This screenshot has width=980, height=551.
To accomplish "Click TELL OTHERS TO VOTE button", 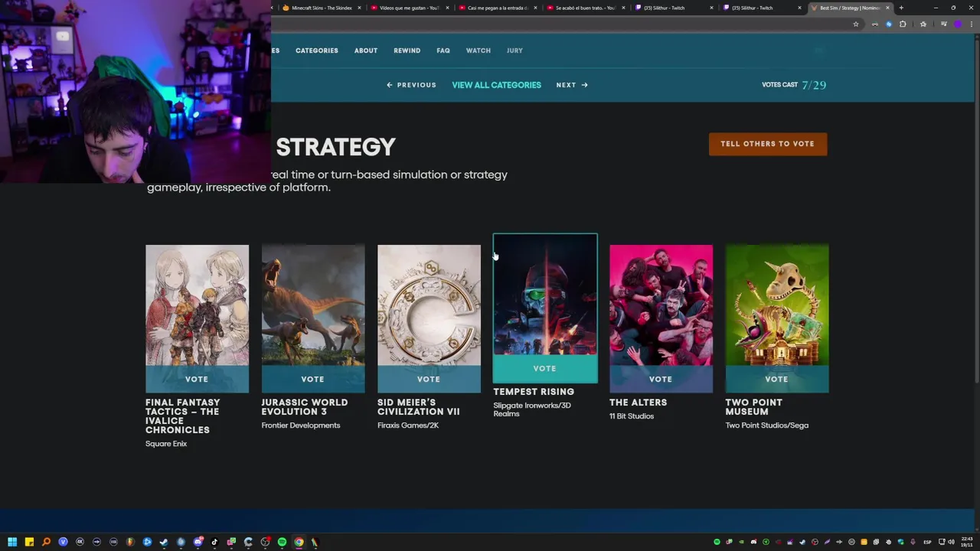I will [767, 144].
